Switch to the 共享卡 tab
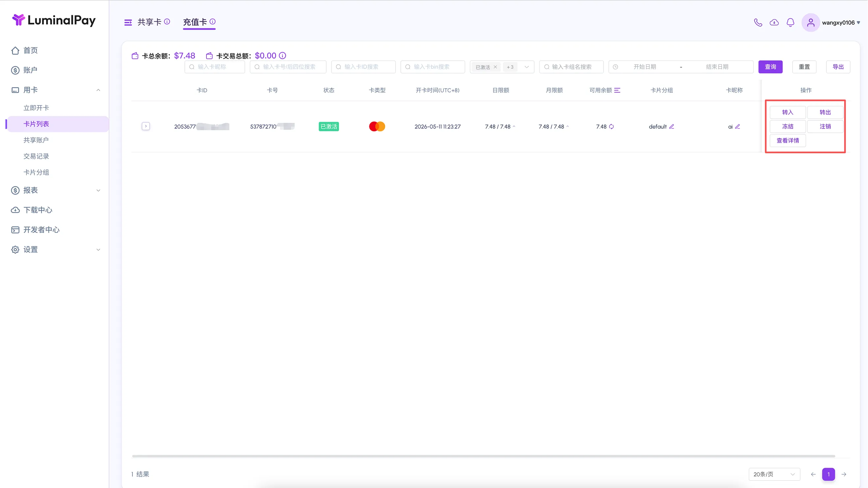This screenshot has height=488, width=868. click(149, 22)
